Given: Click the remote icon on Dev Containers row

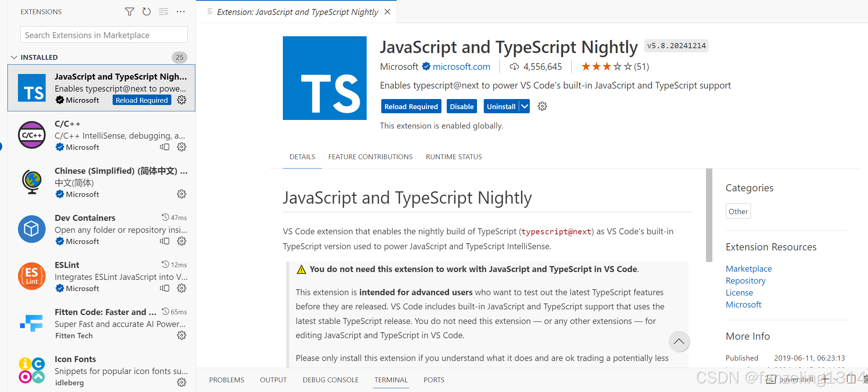Looking at the screenshot, I should pos(165,241).
